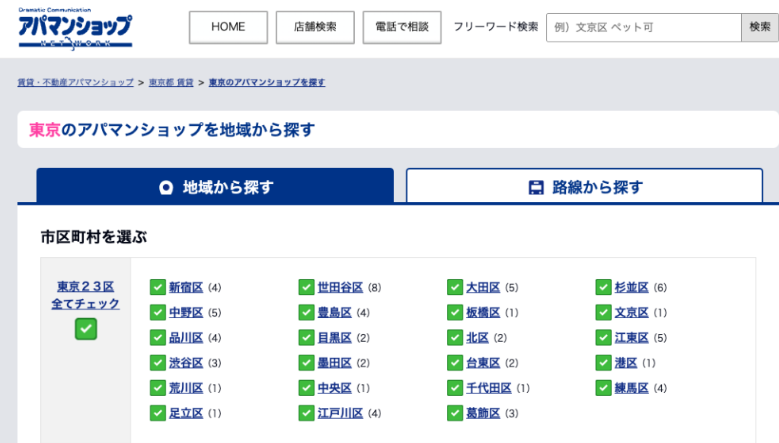Switch to 地域から探す tab
The height and width of the screenshot is (443, 779).
click(215, 186)
